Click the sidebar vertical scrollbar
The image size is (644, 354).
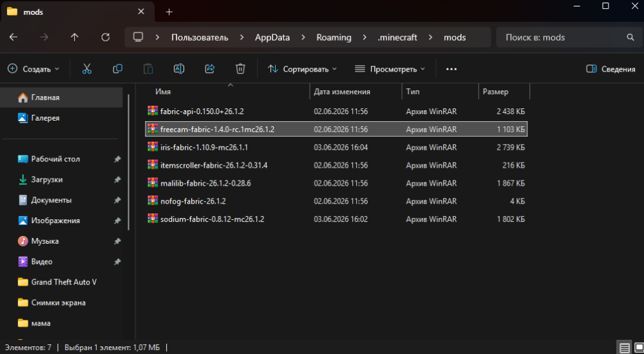click(129, 162)
